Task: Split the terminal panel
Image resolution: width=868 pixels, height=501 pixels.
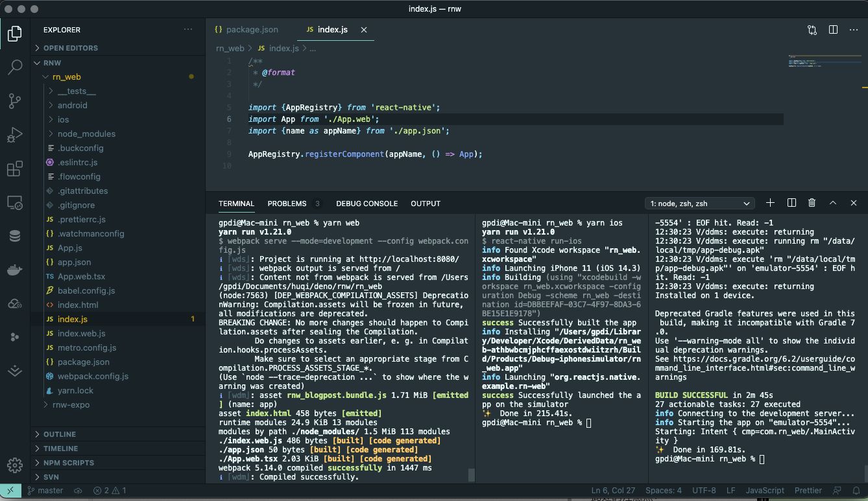Action: [791, 203]
